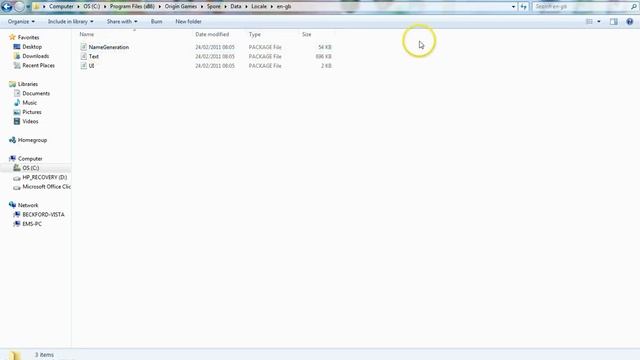Focus the Search en-gb field
Screen dimensions: 640x360
click(x=581, y=7)
